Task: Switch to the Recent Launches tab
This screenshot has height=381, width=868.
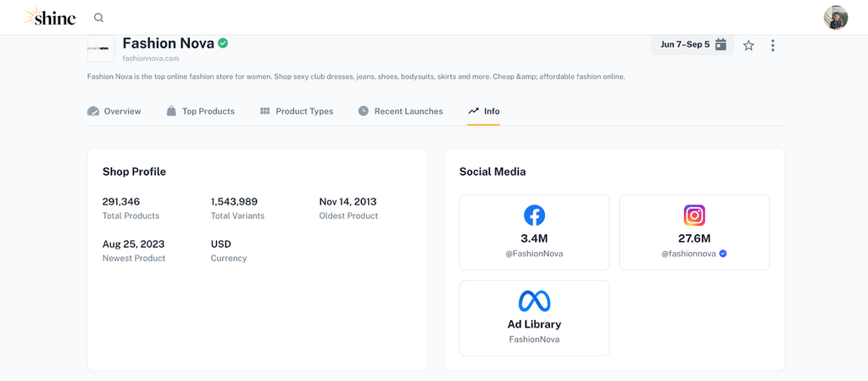Action: coord(400,111)
